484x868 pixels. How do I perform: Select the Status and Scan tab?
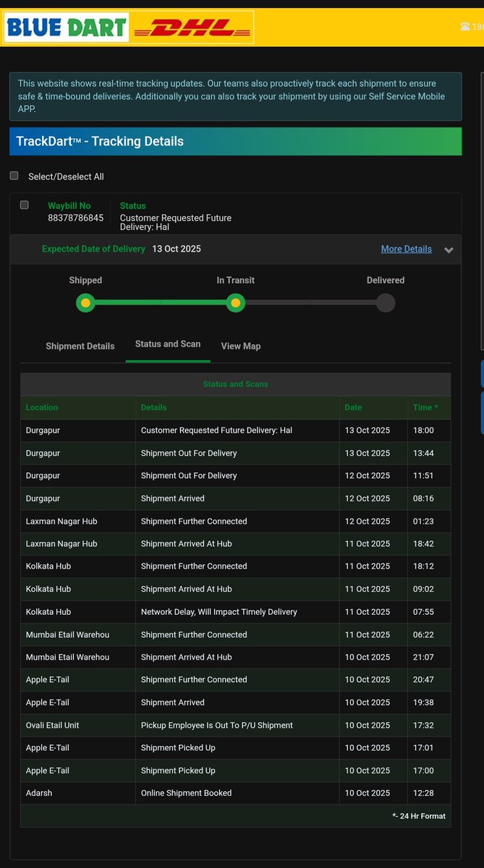coord(168,344)
